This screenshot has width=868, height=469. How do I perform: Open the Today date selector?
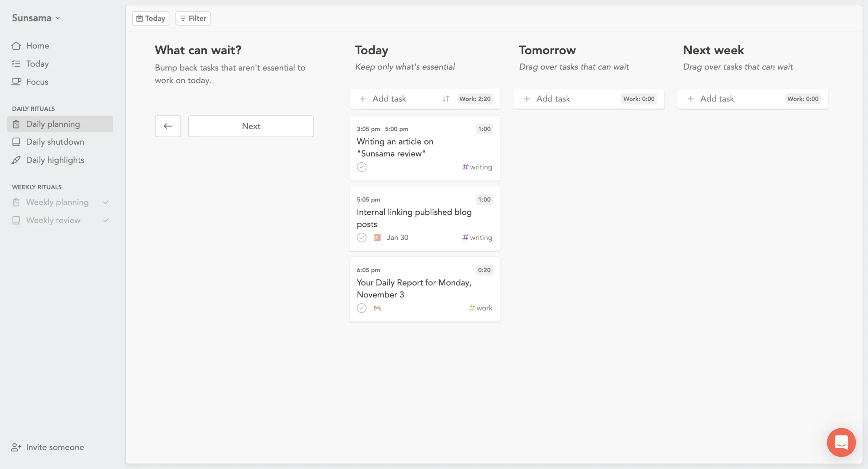pos(150,18)
